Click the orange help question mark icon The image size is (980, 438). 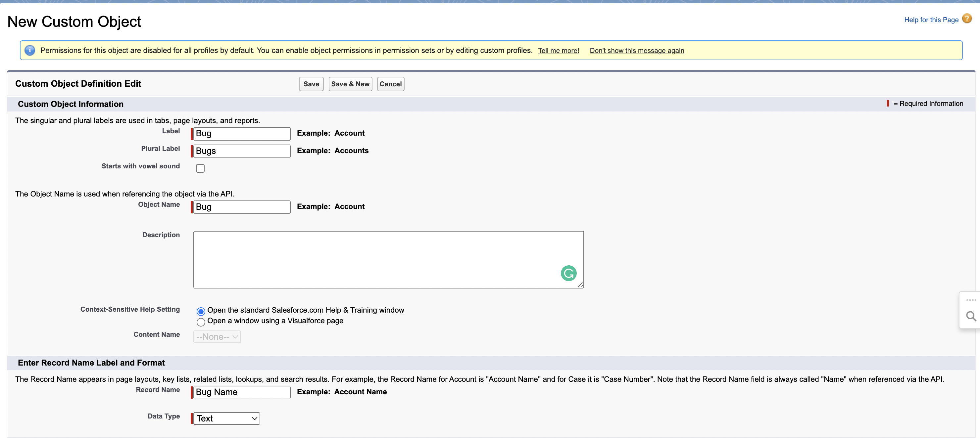point(967,18)
